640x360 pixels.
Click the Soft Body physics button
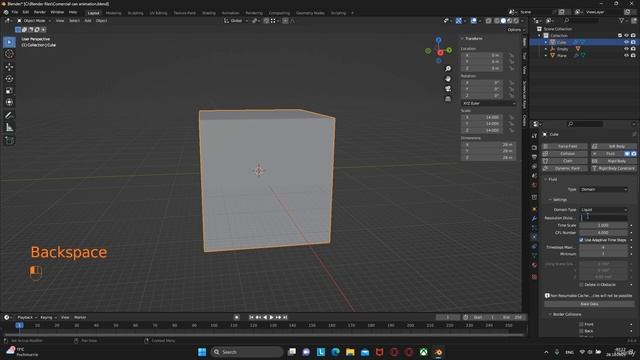point(614,146)
